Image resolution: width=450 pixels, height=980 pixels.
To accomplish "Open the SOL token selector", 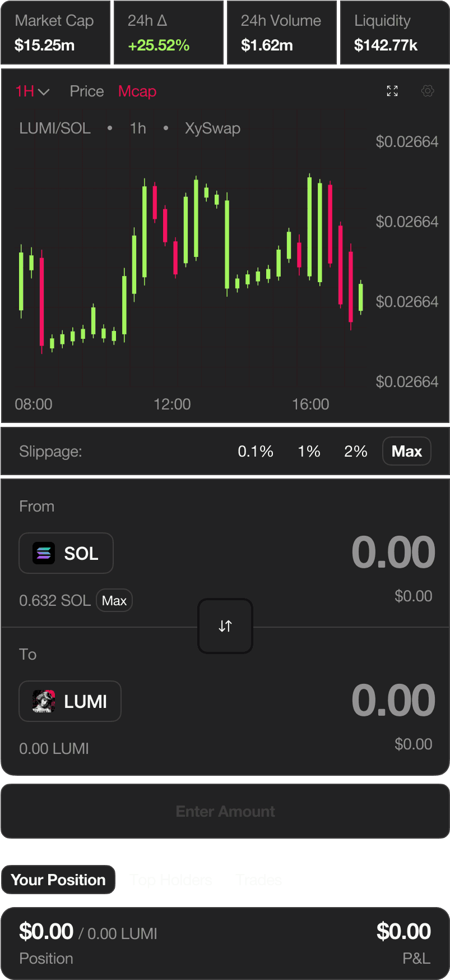I will coord(66,554).
